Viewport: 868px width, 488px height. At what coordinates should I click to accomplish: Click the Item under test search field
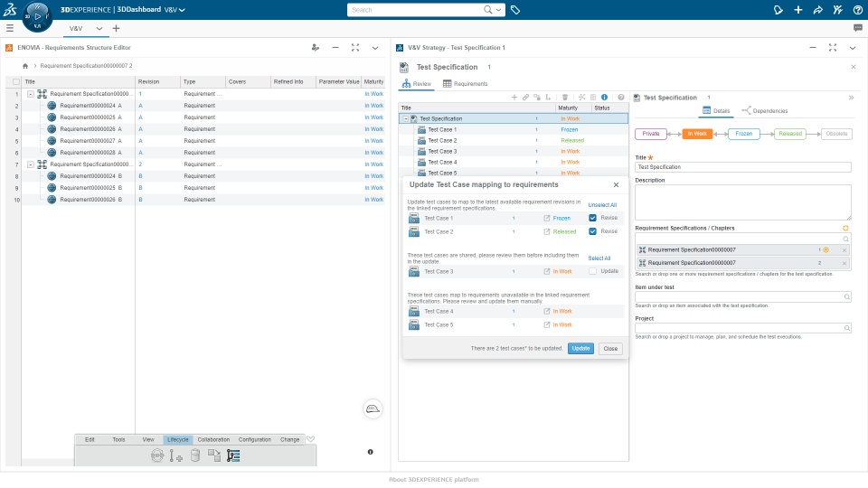click(x=743, y=297)
